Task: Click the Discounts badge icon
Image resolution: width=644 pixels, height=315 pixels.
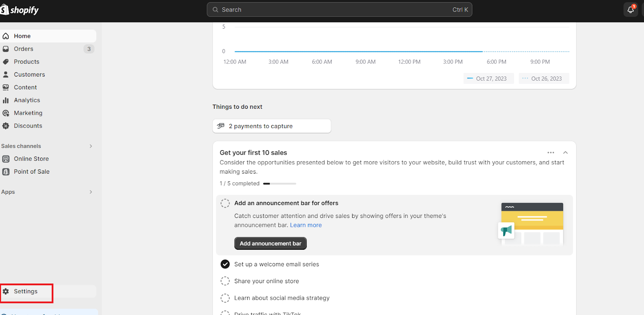Action: [x=6, y=126]
